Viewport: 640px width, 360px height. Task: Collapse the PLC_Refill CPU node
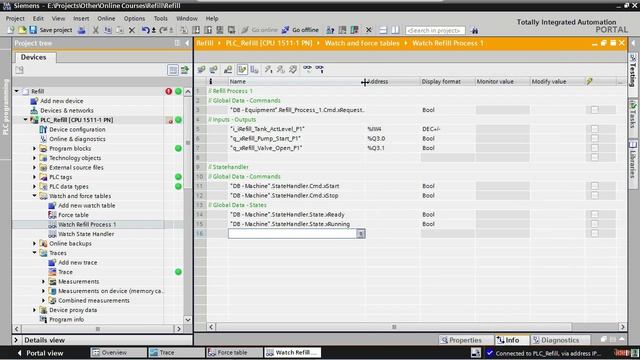(x=26, y=120)
